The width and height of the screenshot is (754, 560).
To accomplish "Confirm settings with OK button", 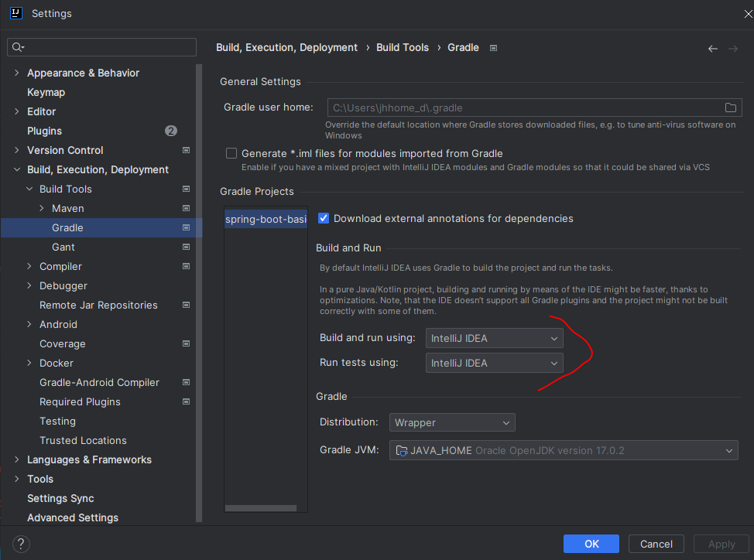I will click(x=591, y=544).
